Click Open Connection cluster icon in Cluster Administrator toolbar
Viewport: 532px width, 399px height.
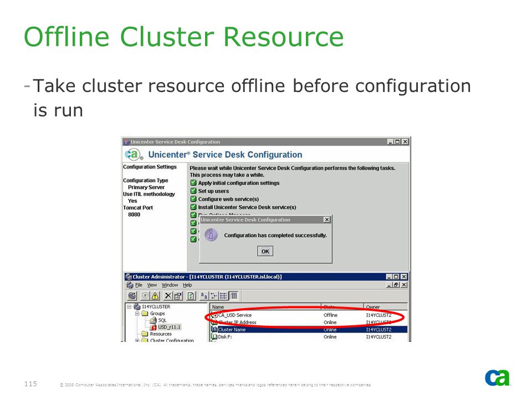[132, 296]
